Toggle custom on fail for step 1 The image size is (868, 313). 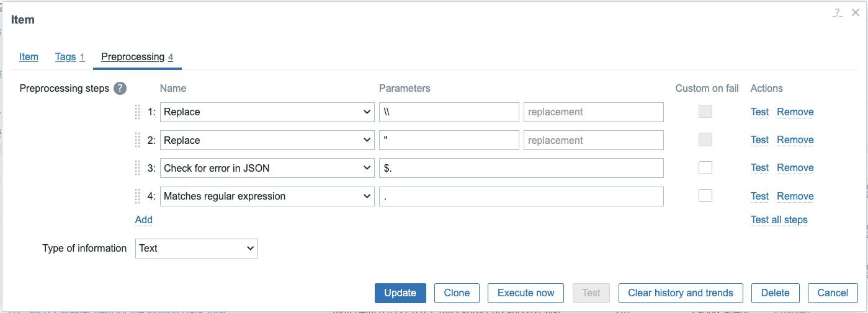pyautogui.click(x=705, y=112)
